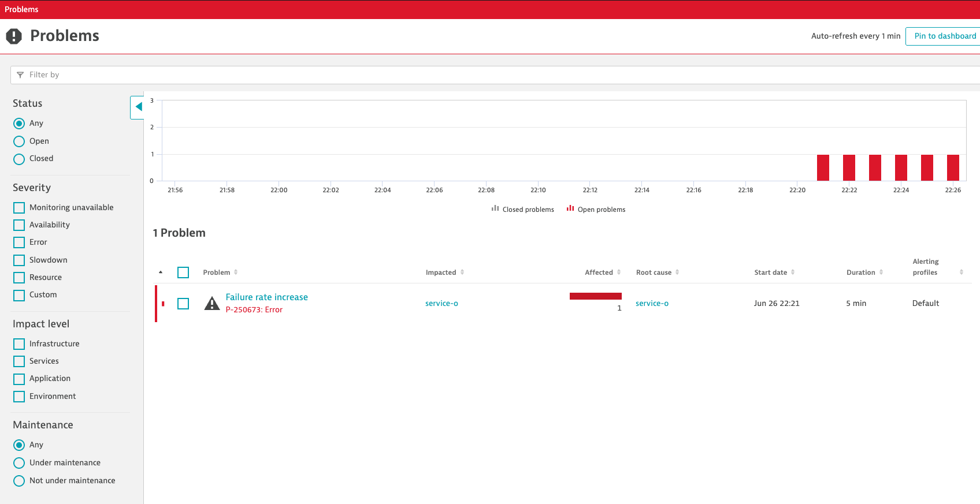The height and width of the screenshot is (504, 980).
Task: Check the Services impact level box
Action: 19,361
